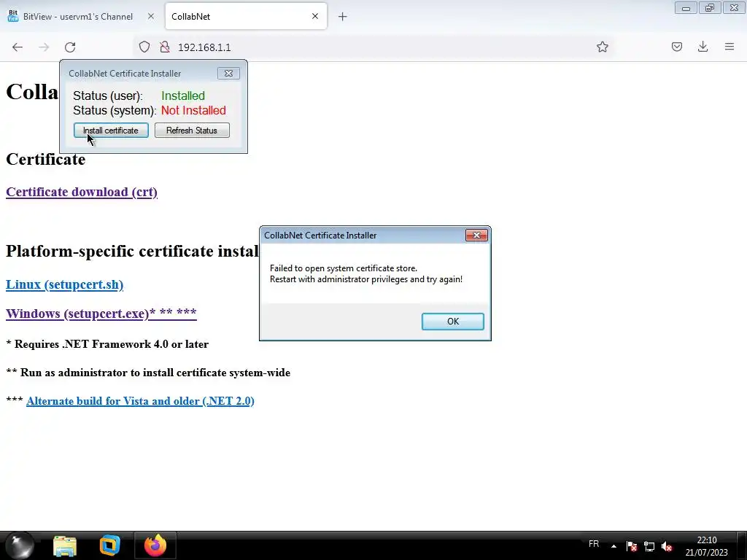
Task: Save the page to Pocket with its icon
Action: pos(677,47)
